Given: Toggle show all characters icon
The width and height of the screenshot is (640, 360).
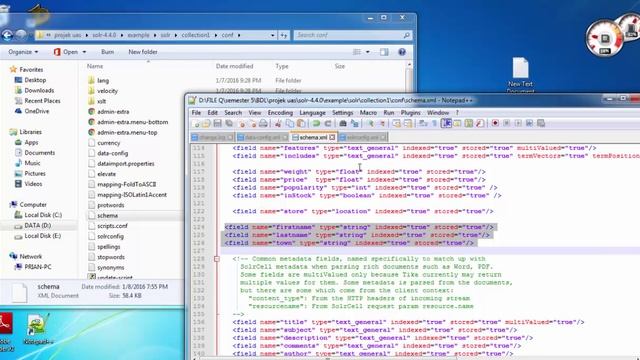Looking at the screenshot, I should (x=434, y=123).
